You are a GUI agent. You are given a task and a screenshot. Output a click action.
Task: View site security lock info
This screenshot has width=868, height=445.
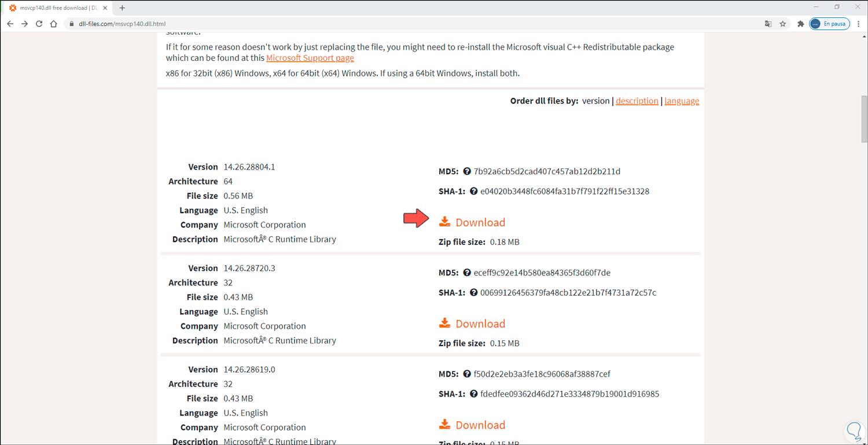[71, 24]
